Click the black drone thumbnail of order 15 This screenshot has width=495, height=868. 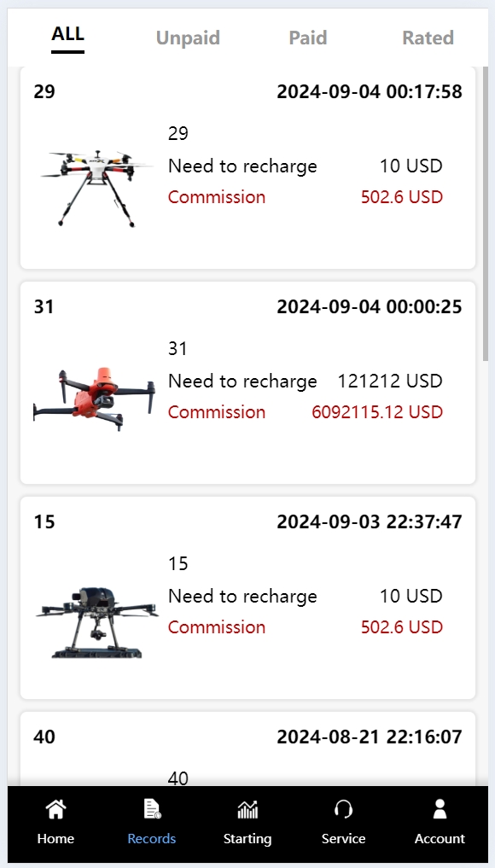[96, 622]
